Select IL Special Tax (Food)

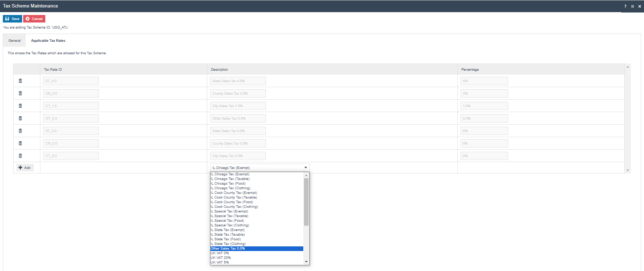[257, 221]
